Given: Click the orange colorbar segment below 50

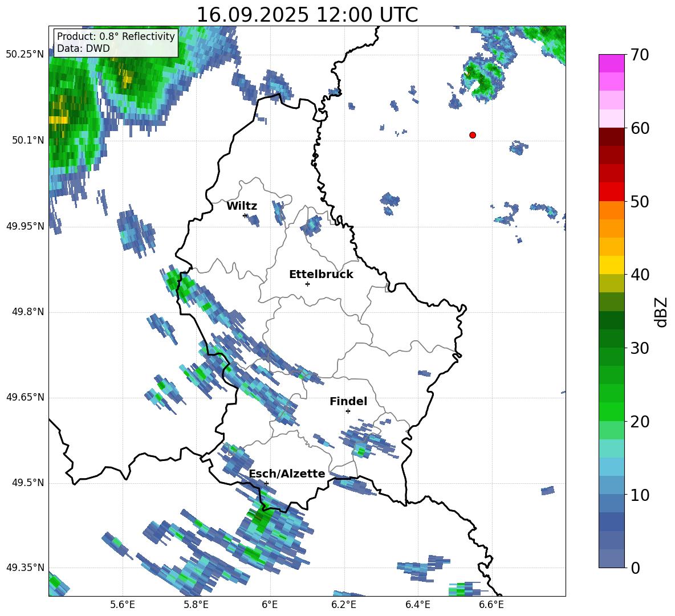Looking at the screenshot, I should 611,210.
